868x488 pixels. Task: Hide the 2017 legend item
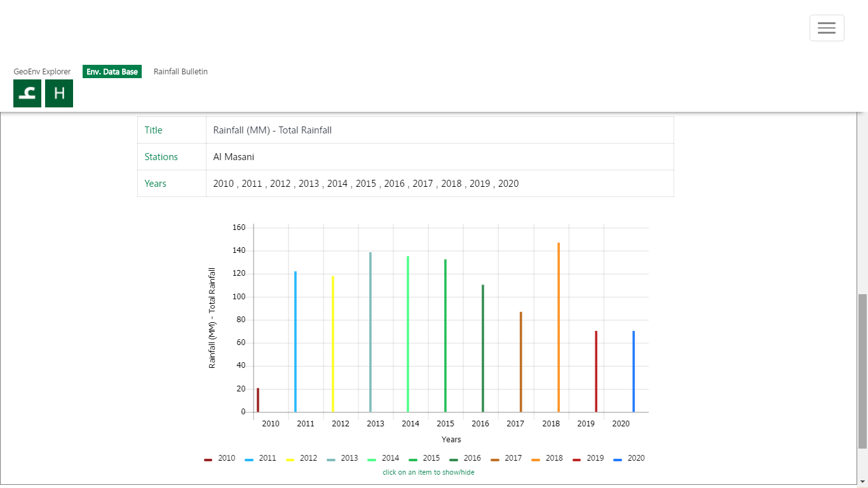click(506, 458)
